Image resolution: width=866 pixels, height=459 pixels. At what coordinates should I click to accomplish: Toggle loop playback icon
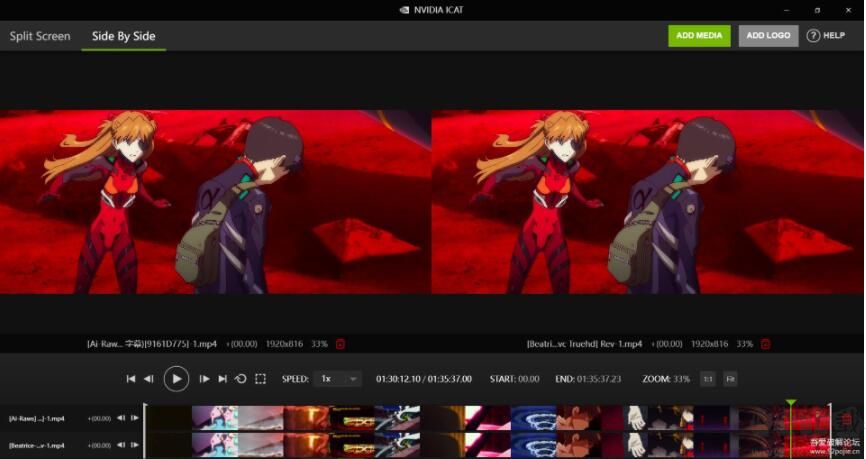click(240, 379)
